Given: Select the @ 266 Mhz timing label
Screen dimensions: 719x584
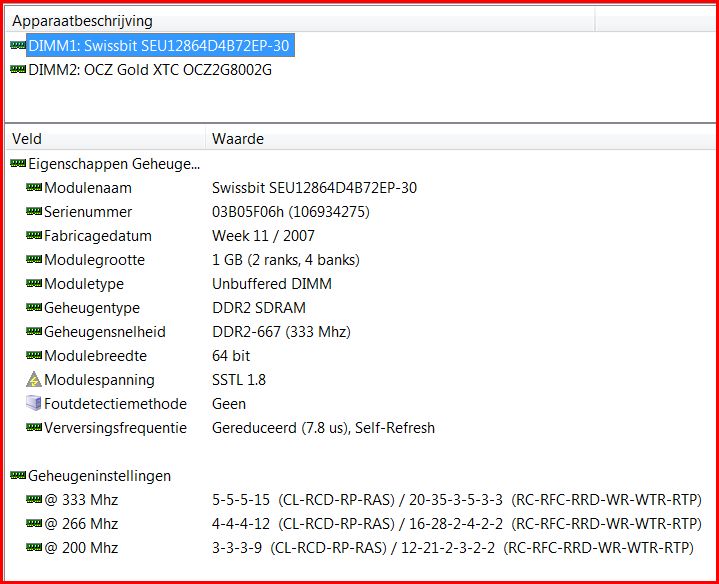Looking at the screenshot, I should (x=81, y=524).
